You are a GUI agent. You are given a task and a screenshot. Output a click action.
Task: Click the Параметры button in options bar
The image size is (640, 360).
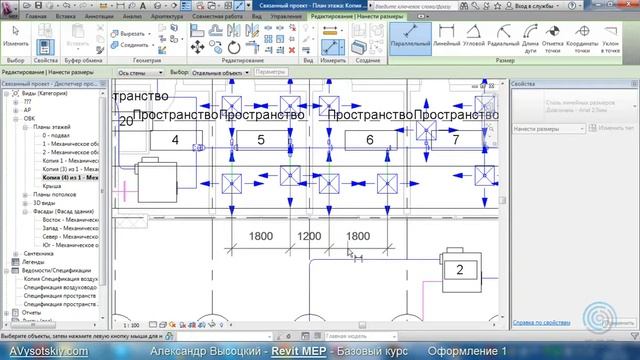click(x=271, y=72)
